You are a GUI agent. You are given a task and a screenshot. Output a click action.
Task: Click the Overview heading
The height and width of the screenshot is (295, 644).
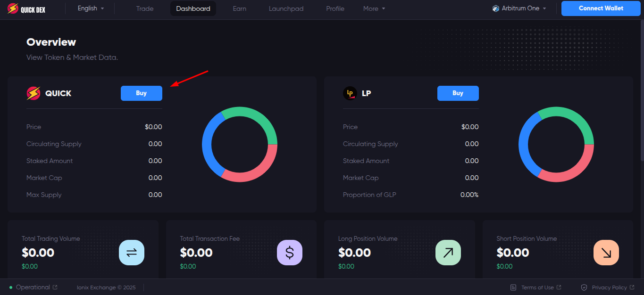pyautogui.click(x=51, y=42)
